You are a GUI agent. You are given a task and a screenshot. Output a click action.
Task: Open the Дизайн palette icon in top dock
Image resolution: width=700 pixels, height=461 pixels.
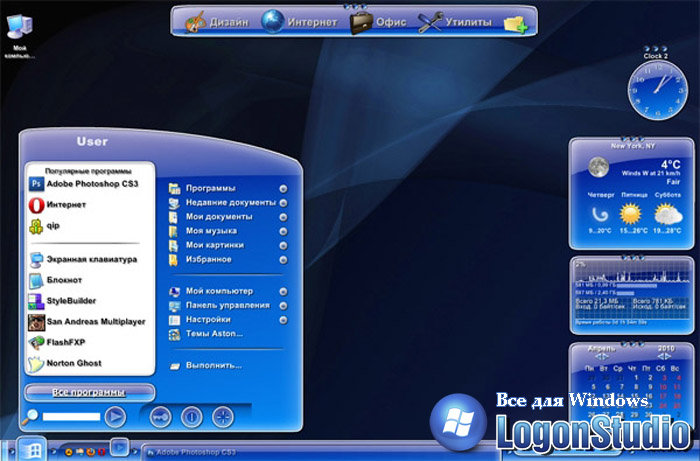pos(196,22)
